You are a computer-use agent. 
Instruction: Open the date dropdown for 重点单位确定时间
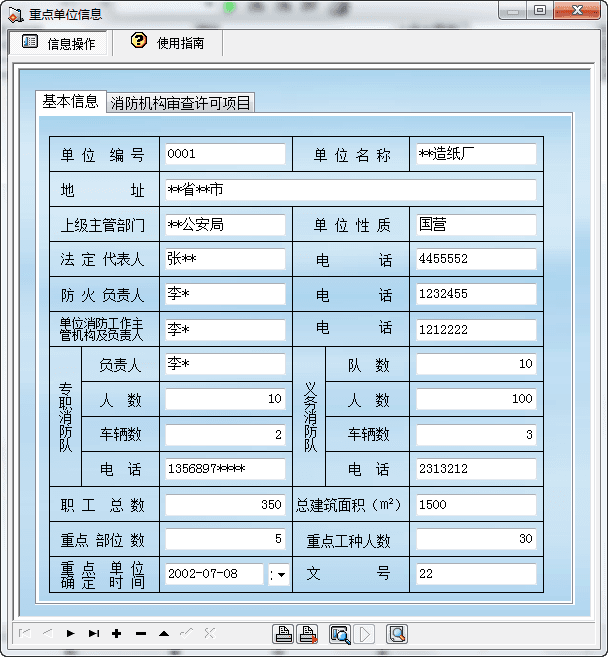tap(277, 574)
